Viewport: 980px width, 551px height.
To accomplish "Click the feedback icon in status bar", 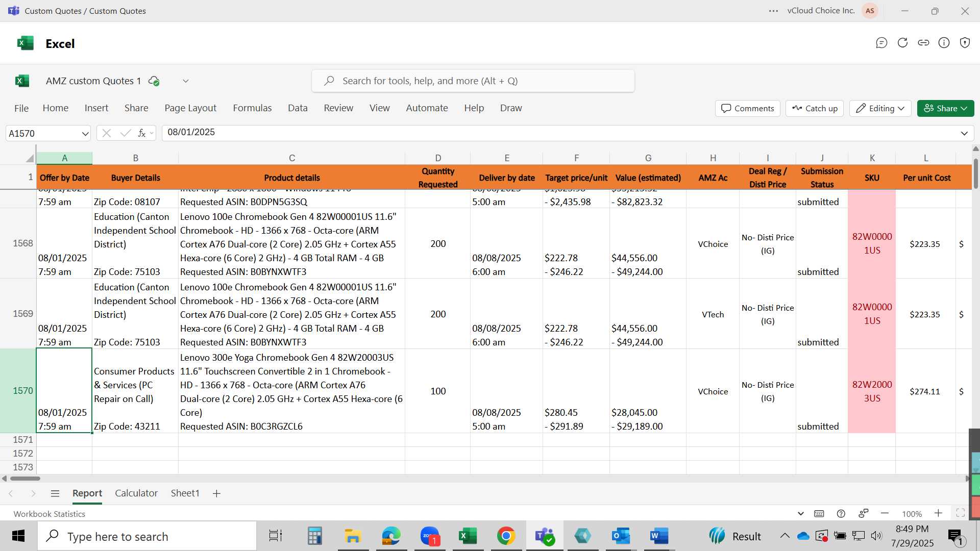I will pyautogui.click(x=864, y=514).
